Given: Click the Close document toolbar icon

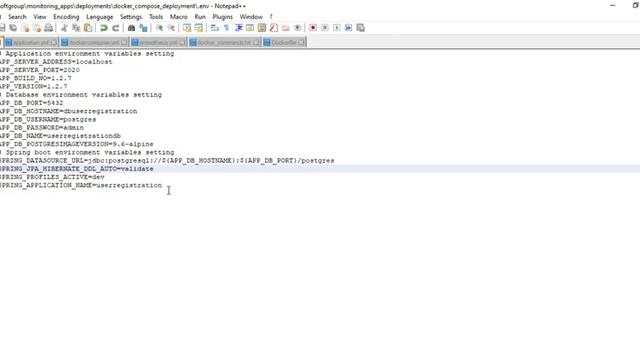Looking at the screenshot, I should pos(25,28).
